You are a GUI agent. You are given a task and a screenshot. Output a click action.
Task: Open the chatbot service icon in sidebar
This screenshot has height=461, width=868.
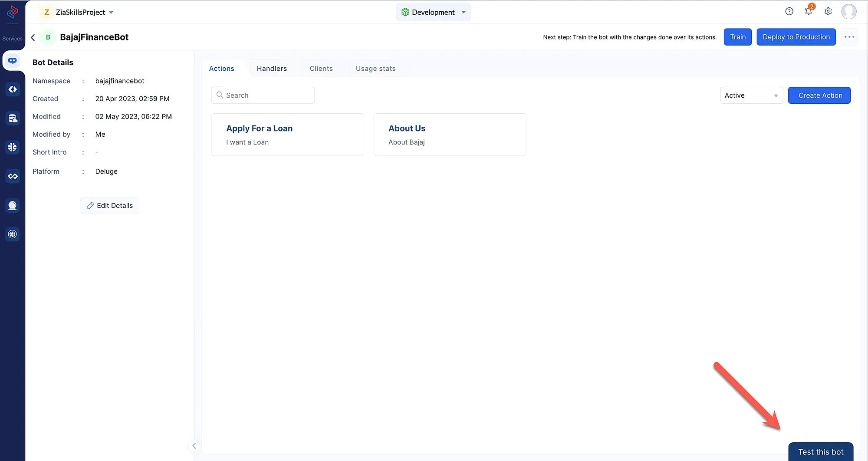click(13, 61)
